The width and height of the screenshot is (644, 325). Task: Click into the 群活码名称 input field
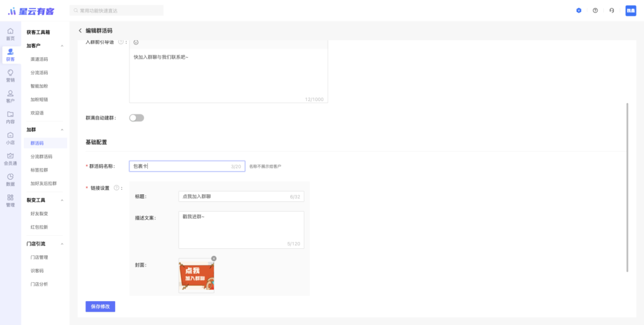187,166
